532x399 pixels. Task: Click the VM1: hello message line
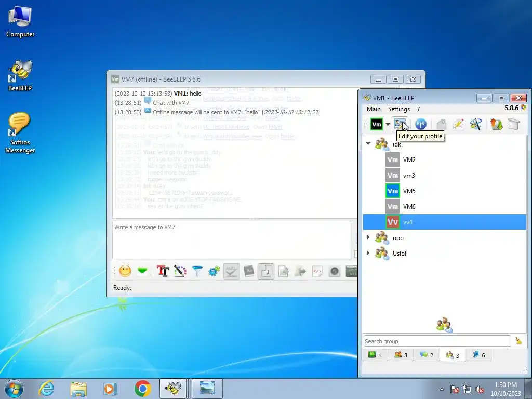click(158, 94)
